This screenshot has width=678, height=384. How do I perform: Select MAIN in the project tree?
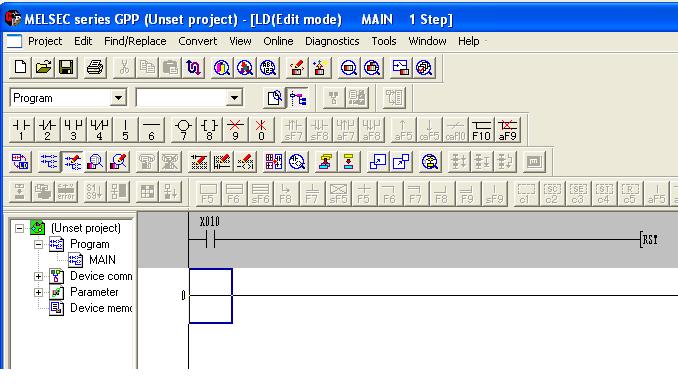pos(102,260)
